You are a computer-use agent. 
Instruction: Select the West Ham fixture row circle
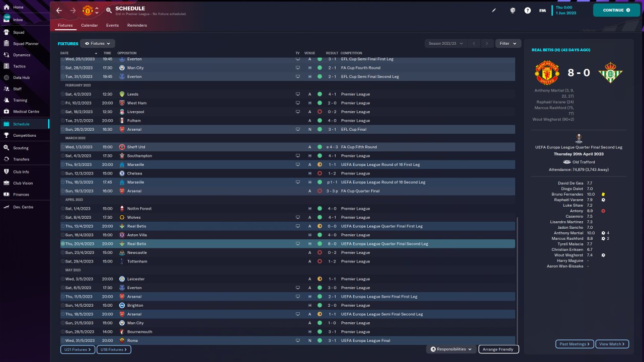(63, 103)
